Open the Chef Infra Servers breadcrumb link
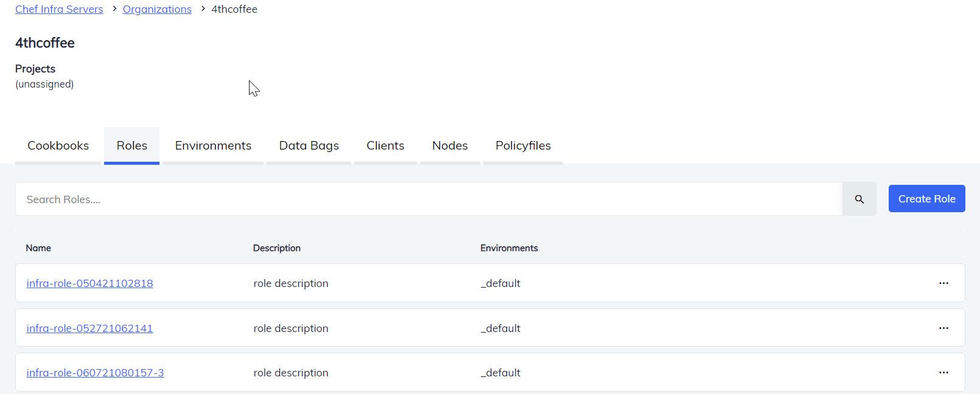This screenshot has height=394, width=980. pyautogui.click(x=59, y=9)
